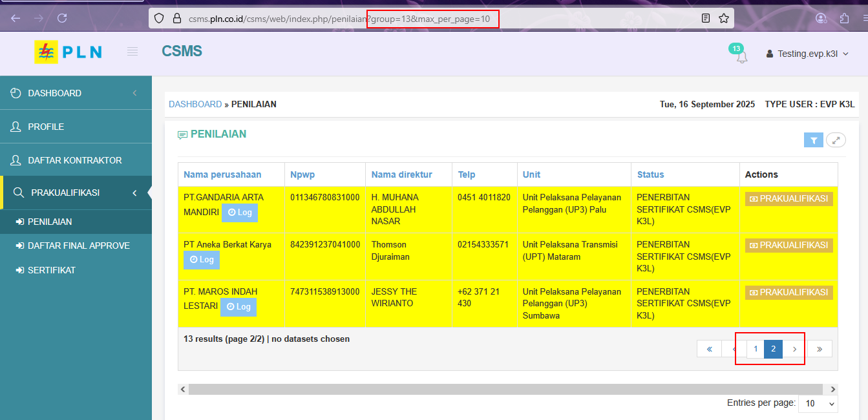Click the horizontal table scrollbar
The height and width of the screenshot is (420, 868).
pos(504,390)
